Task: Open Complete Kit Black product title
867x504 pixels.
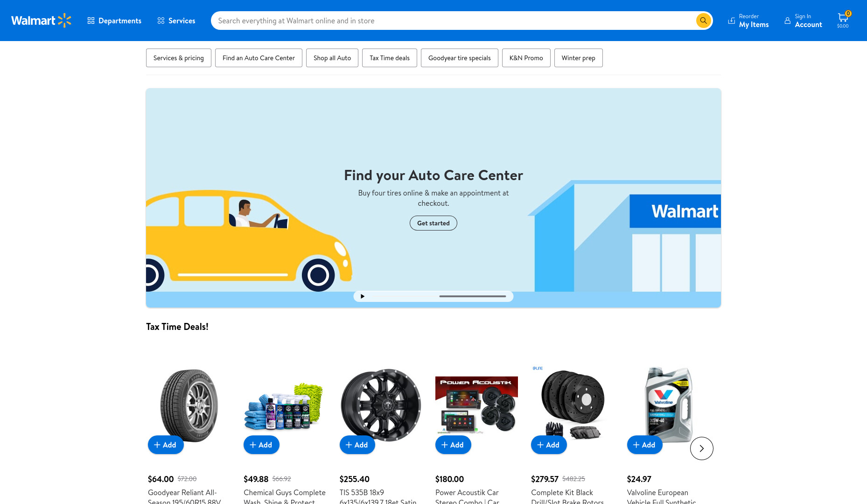Action: pyautogui.click(x=567, y=497)
